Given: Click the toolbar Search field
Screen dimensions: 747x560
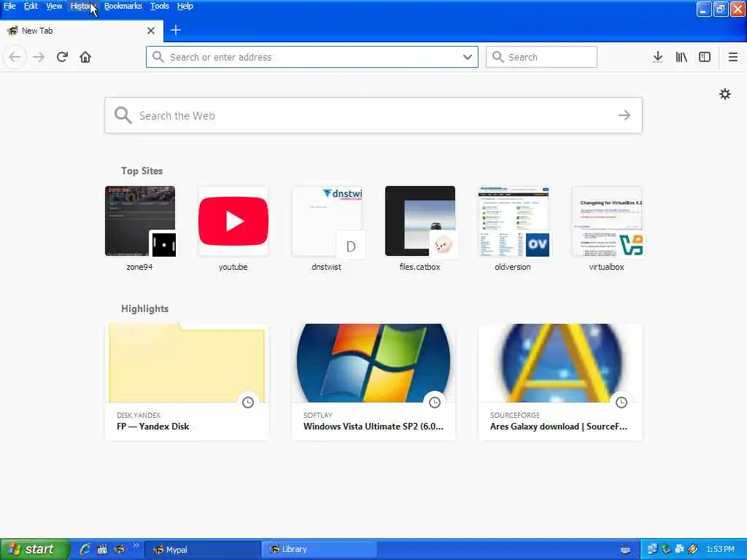Looking at the screenshot, I should tap(541, 57).
